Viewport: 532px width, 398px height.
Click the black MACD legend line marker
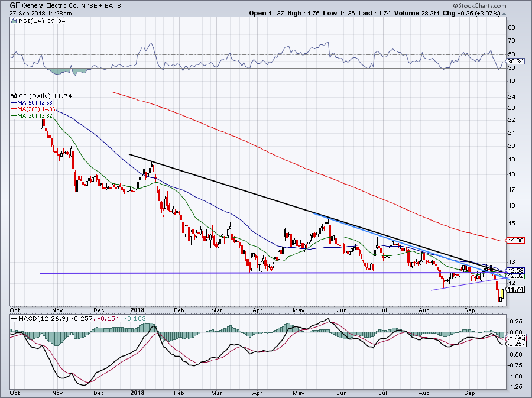coord(14,319)
